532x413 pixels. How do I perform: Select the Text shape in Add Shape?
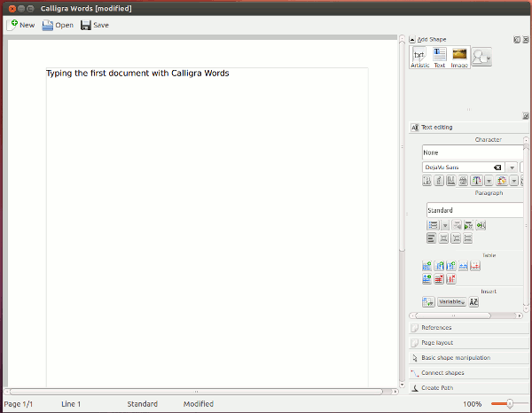click(440, 58)
